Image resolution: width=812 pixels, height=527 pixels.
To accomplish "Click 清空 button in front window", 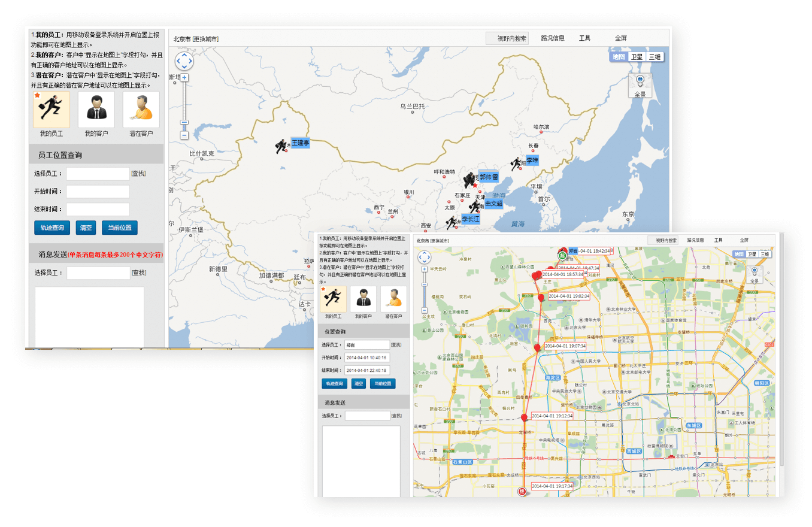I will (x=358, y=383).
